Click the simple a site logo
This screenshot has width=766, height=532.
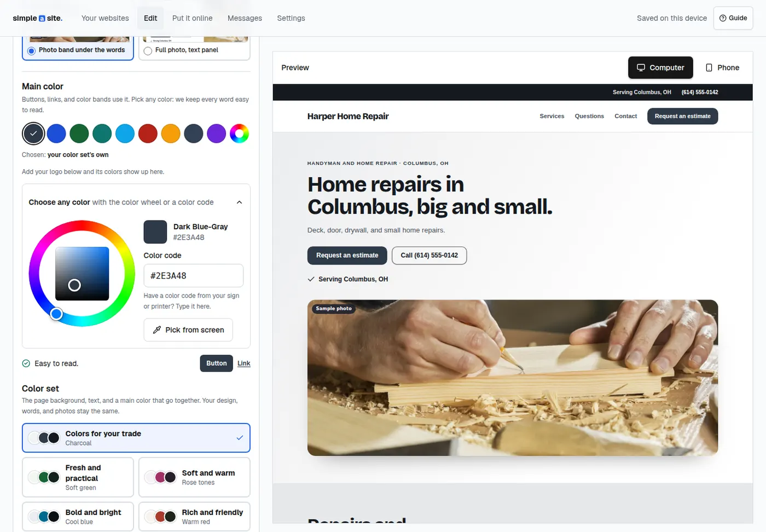[37, 18]
